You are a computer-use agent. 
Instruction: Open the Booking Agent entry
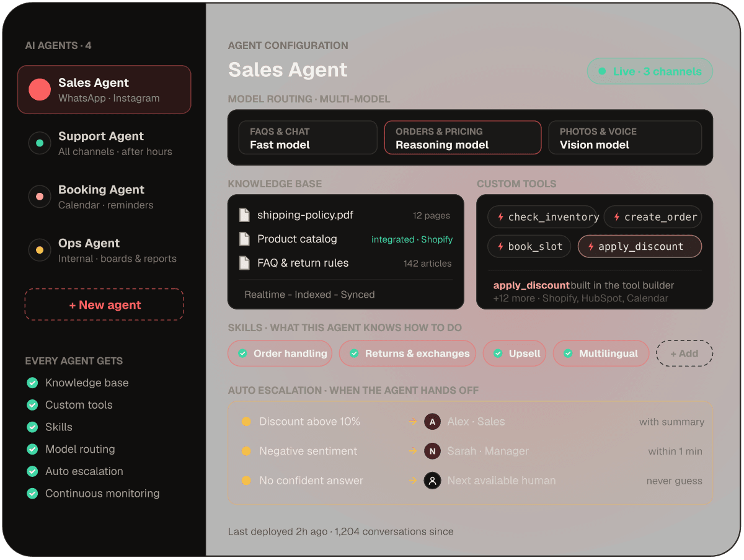[104, 197]
